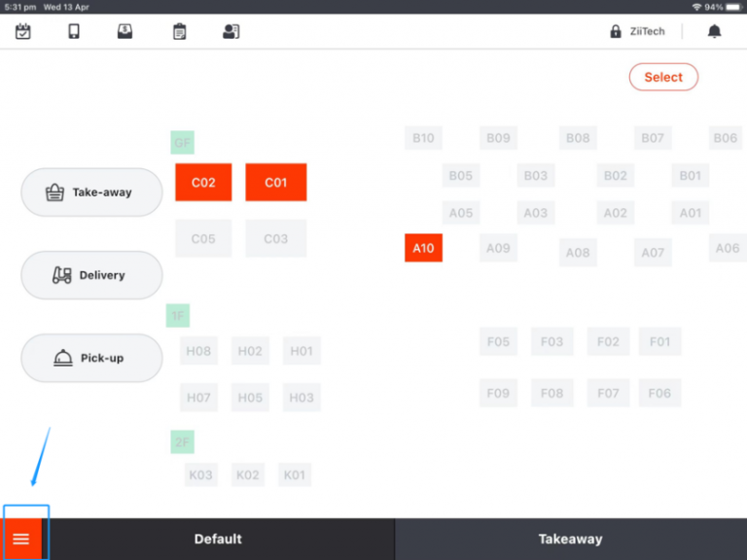Image resolution: width=747 pixels, height=560 pixels.
Task: Tap the mobile device icon
Action: (x=74, y=31)
